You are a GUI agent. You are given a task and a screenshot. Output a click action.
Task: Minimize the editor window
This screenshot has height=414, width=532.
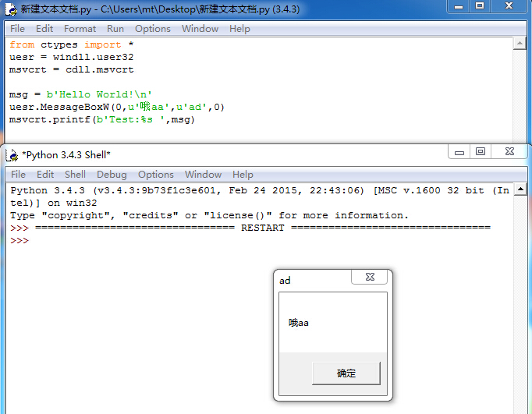pos(458,6)
